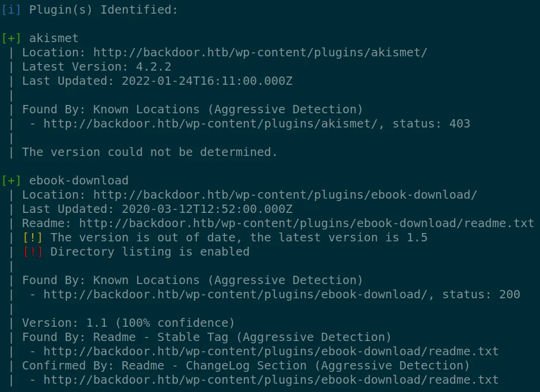
Task: Click the 2020-03-12 Last Updated timestamp
Action: coord(207,209)
